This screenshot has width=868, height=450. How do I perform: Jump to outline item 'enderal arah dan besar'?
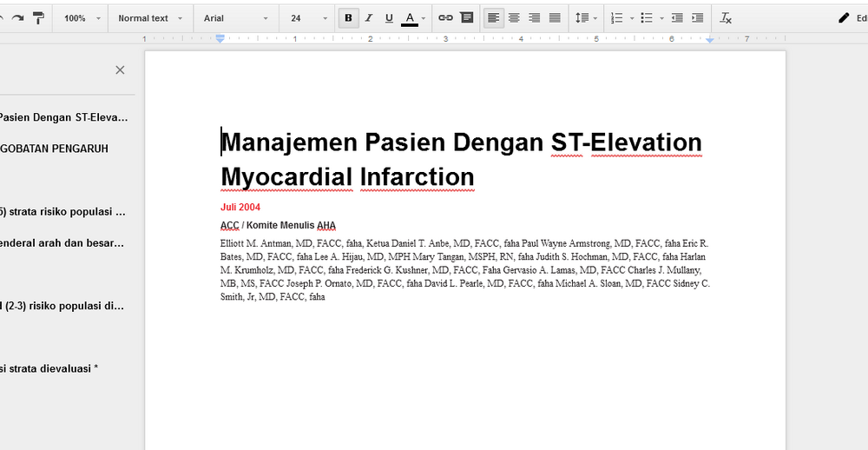click(62, 242)
